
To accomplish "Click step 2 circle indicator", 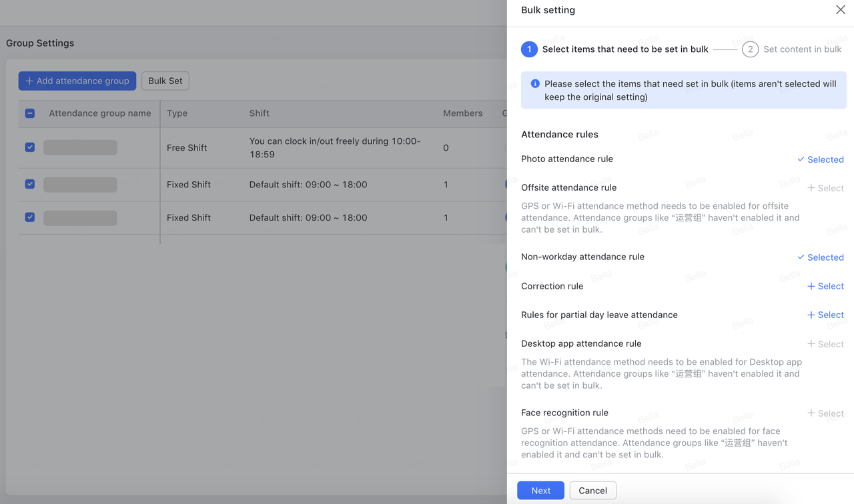I will pyautogui.click(x=750, y=49).
